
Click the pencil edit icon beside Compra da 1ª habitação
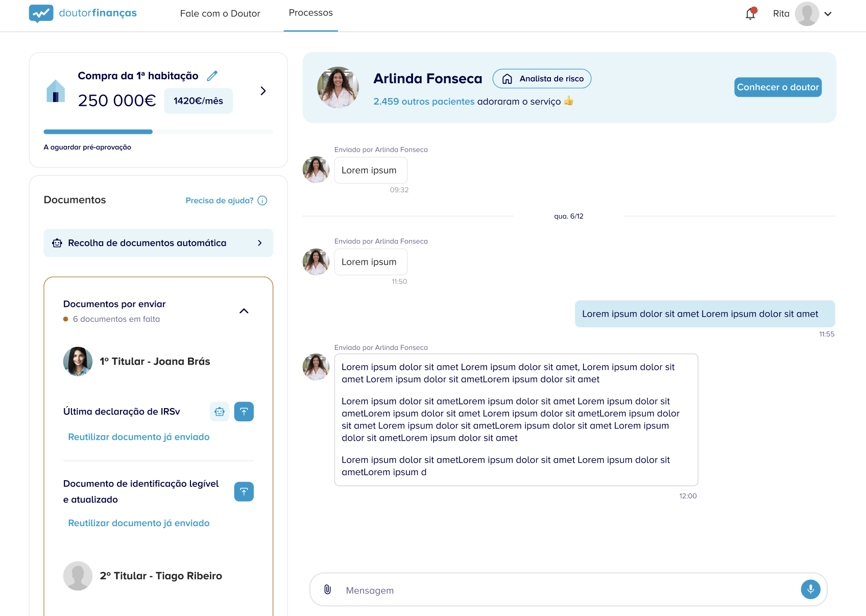tap(212, 76)
